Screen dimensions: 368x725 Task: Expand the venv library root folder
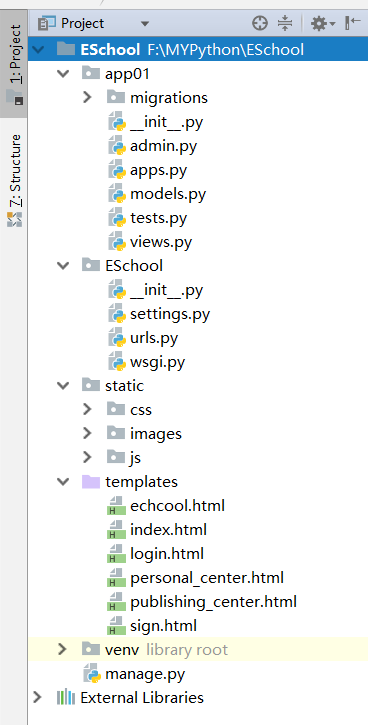63,649
